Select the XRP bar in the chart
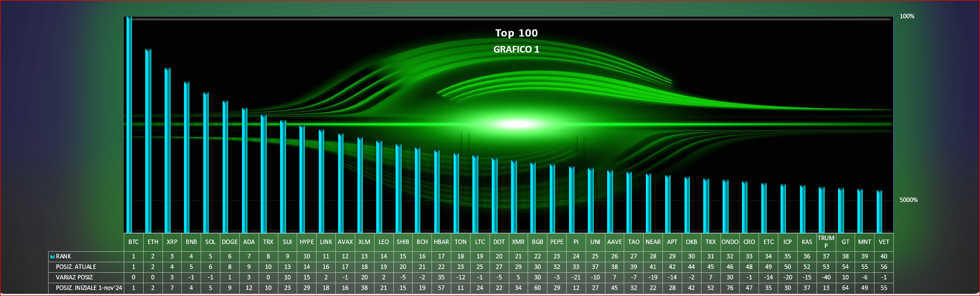This screenshot has width=980, height=296. click(x=167, y=150)
